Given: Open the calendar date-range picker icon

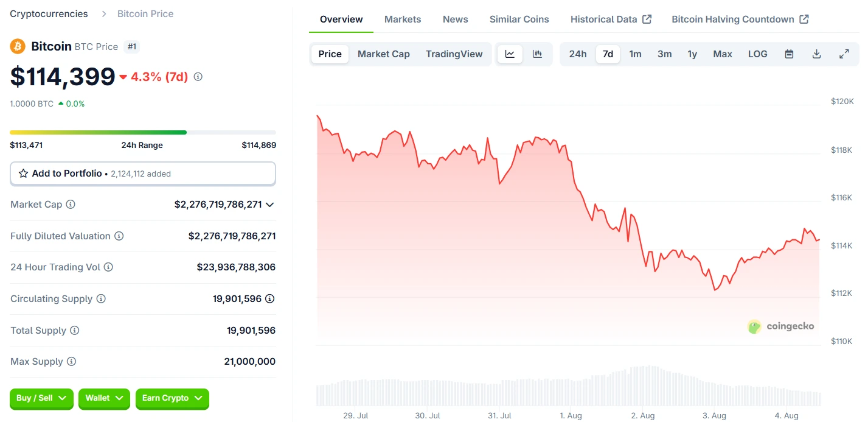Looking at the screenshot, I should pyautogui.click(x=788, y=54).
